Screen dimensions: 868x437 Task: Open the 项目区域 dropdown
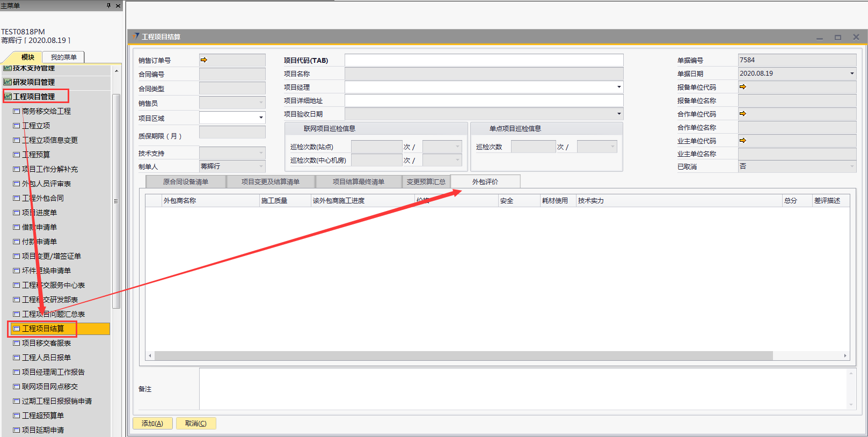pyautogui.click(x=261, y=118)
